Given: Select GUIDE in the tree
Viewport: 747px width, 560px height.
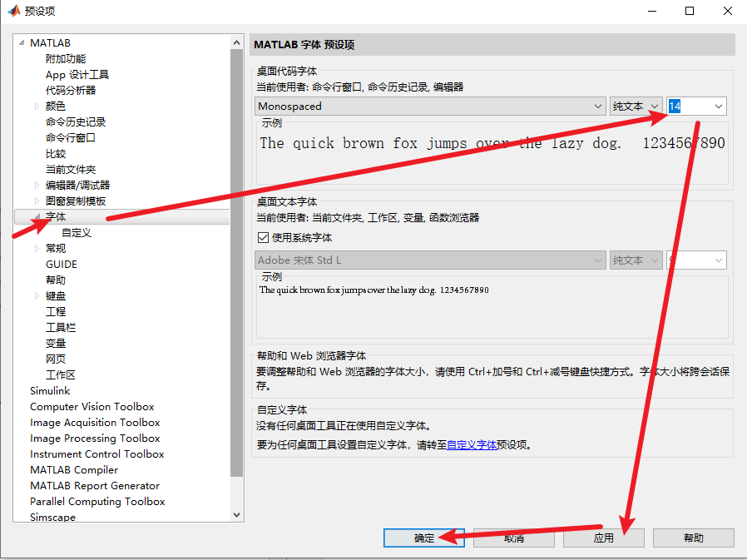Looking at the screenshot, I should [62, 264].
